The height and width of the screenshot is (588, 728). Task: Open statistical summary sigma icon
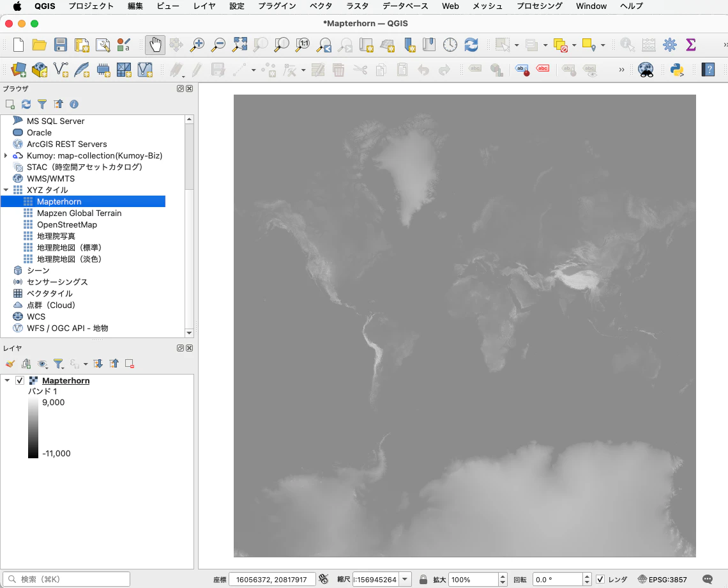[x=691, y=45]
